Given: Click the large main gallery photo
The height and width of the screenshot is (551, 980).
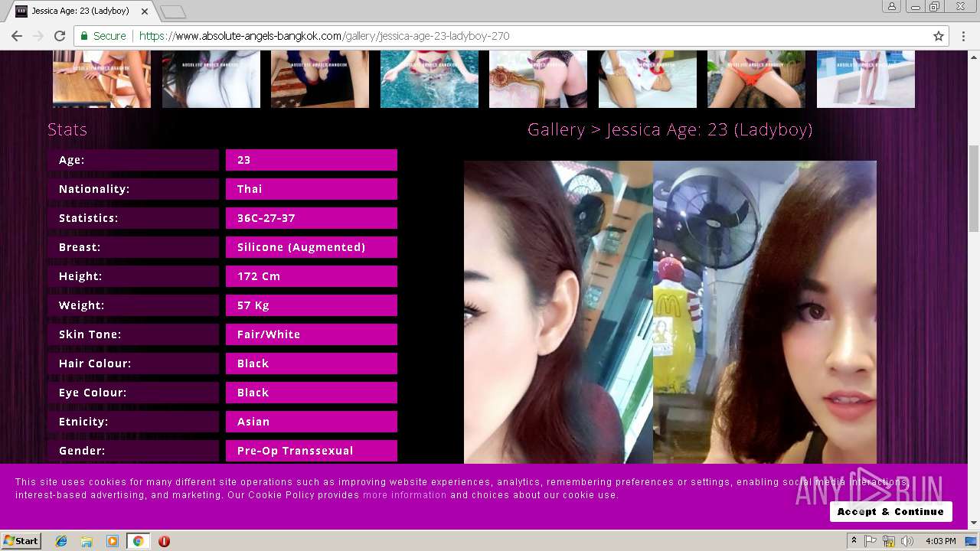Looking at the screenshot, I should click(670, 312).
